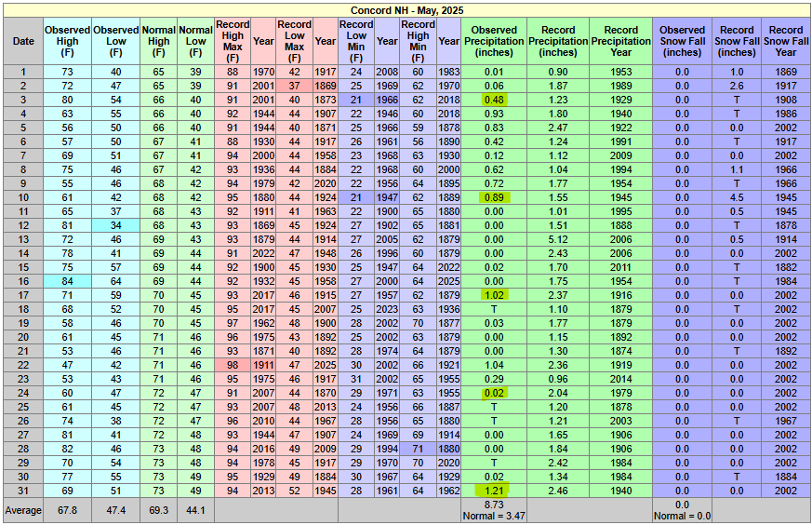Select the 'Normal Low (F)' header
Viewport: 812px width, 525px height.
click(195, 41)
